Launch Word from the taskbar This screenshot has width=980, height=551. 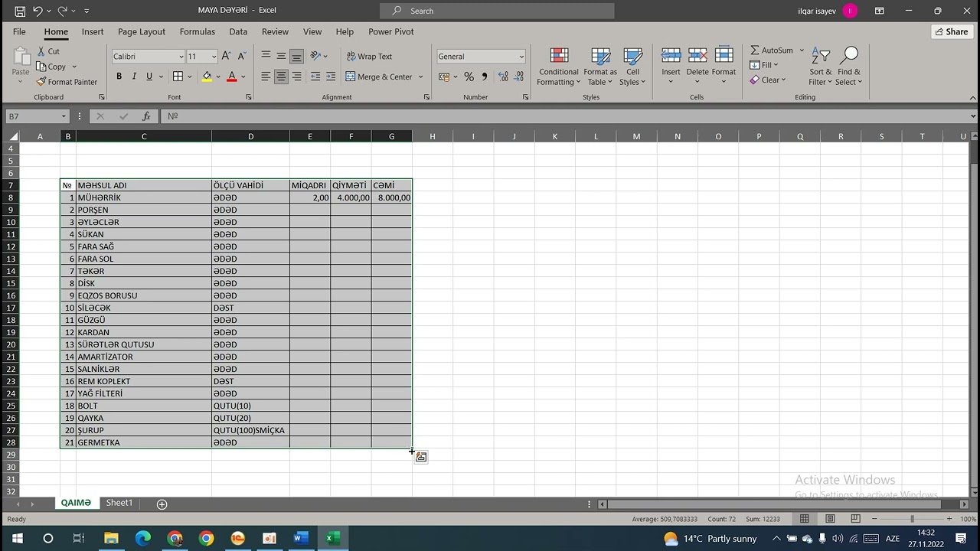300,538
